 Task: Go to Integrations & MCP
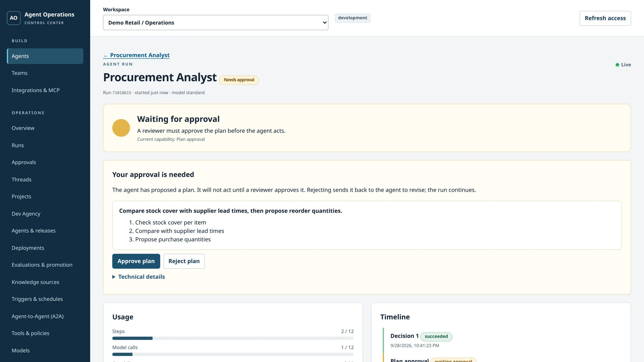[x=45, y=90]
